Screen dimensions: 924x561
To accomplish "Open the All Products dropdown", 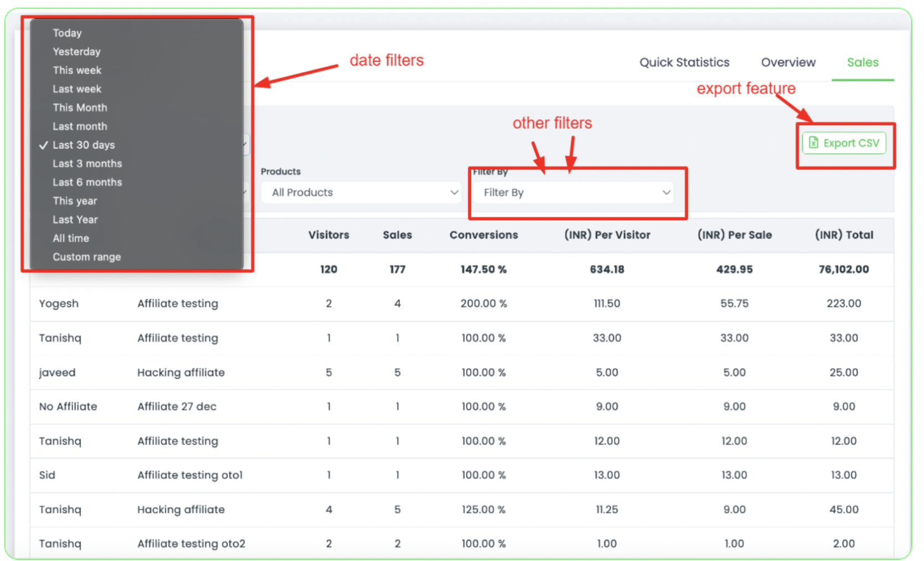I will [361, 192].
